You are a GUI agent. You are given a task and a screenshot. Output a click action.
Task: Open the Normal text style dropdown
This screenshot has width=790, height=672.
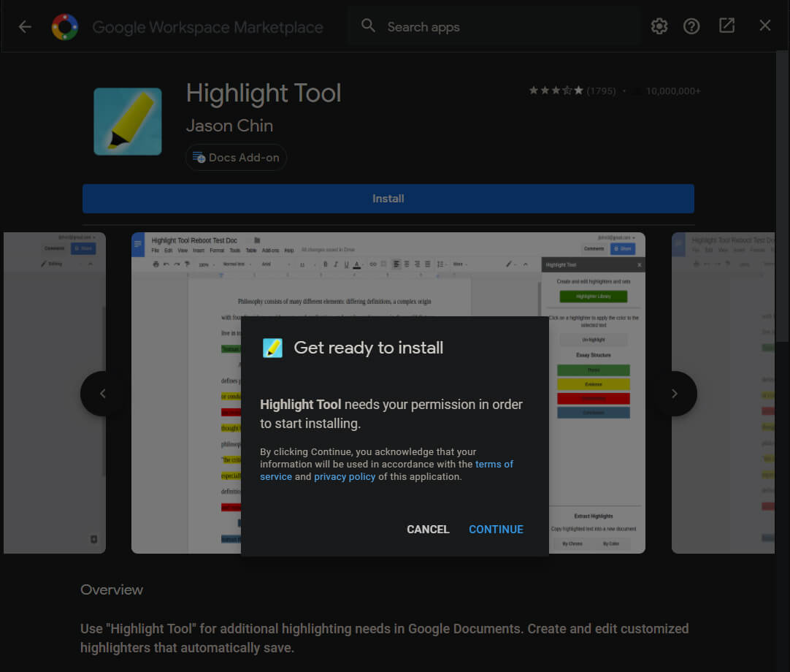click(x=237, y=264)
